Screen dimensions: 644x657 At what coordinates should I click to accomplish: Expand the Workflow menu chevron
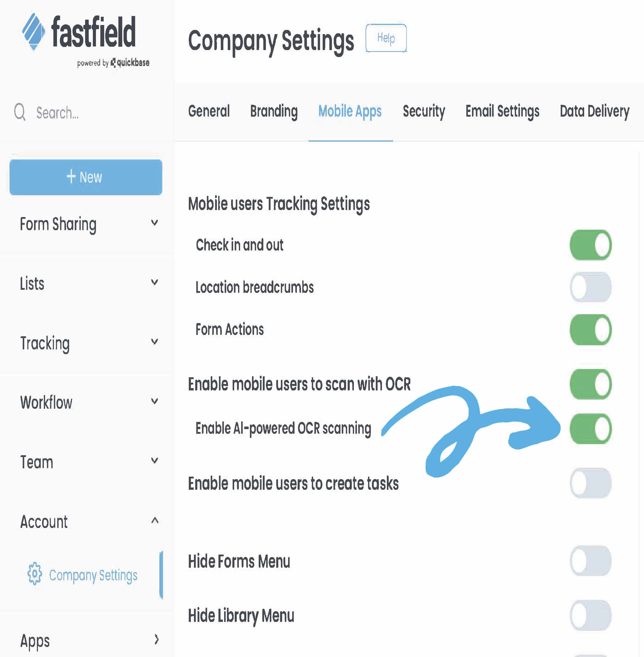[154, 402]
